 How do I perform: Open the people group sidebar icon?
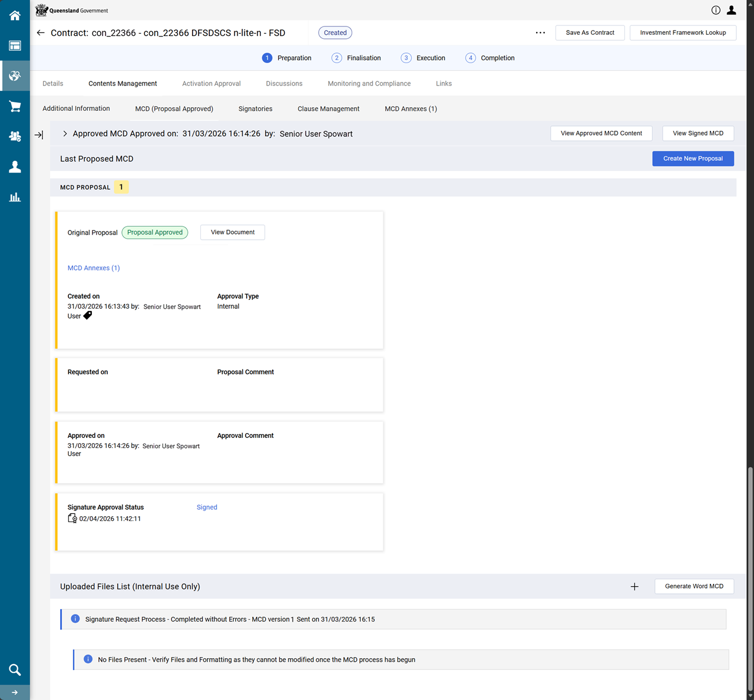(x=15, y=136)
